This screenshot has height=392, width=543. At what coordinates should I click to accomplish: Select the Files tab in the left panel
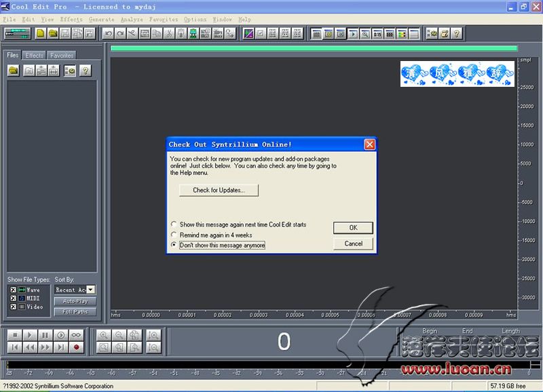point(13,55)
